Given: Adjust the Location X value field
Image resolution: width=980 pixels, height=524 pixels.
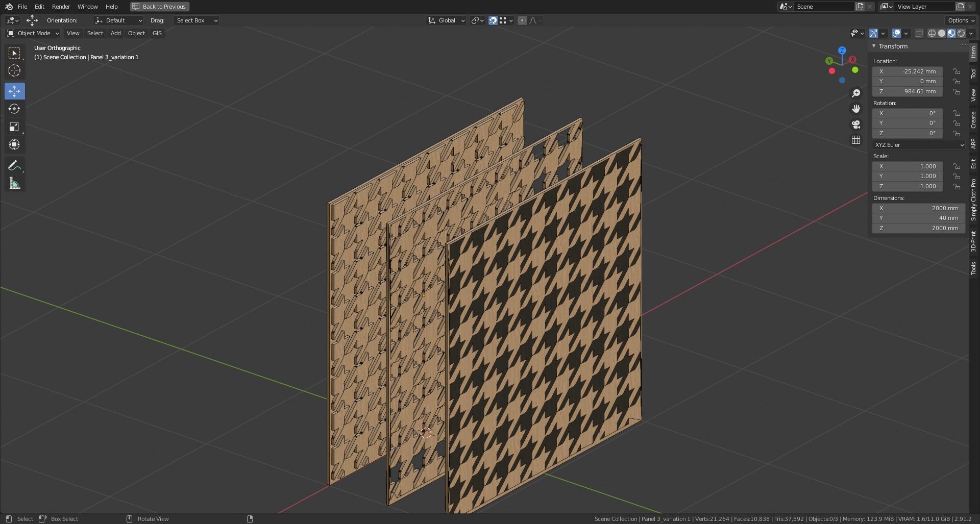Looking at the screenshot, I should click(908, 71).
